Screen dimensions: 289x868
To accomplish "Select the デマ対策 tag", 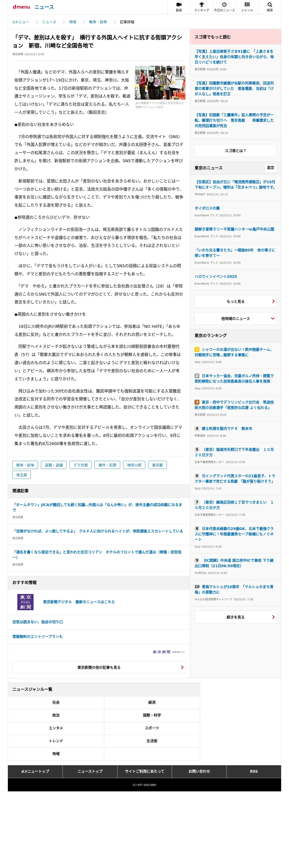I will click(81, 465).
